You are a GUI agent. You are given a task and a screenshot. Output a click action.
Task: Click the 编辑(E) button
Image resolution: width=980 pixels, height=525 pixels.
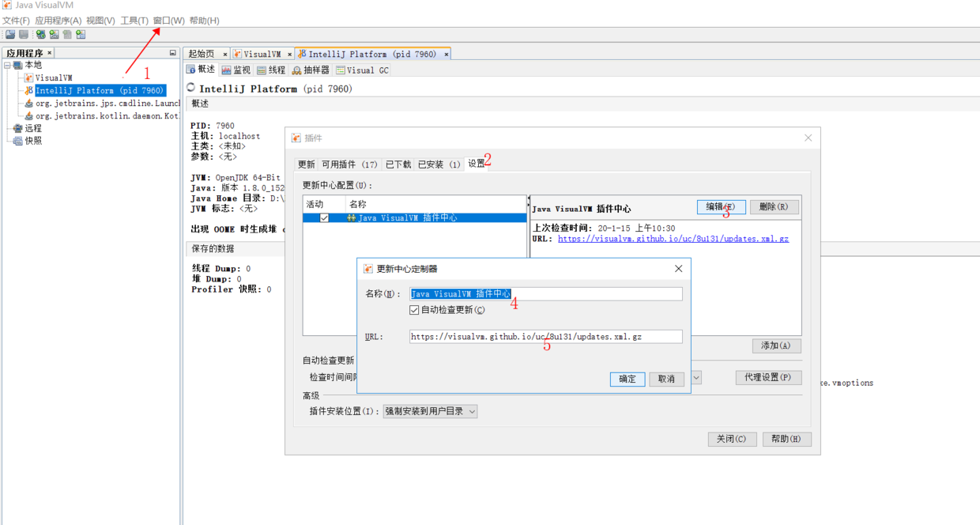coord(721,207)
